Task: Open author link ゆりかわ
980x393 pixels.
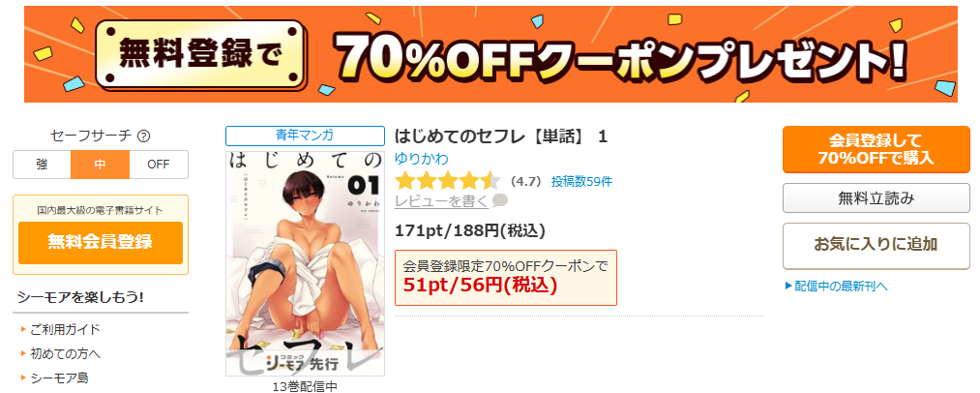Action: (421, 159)
